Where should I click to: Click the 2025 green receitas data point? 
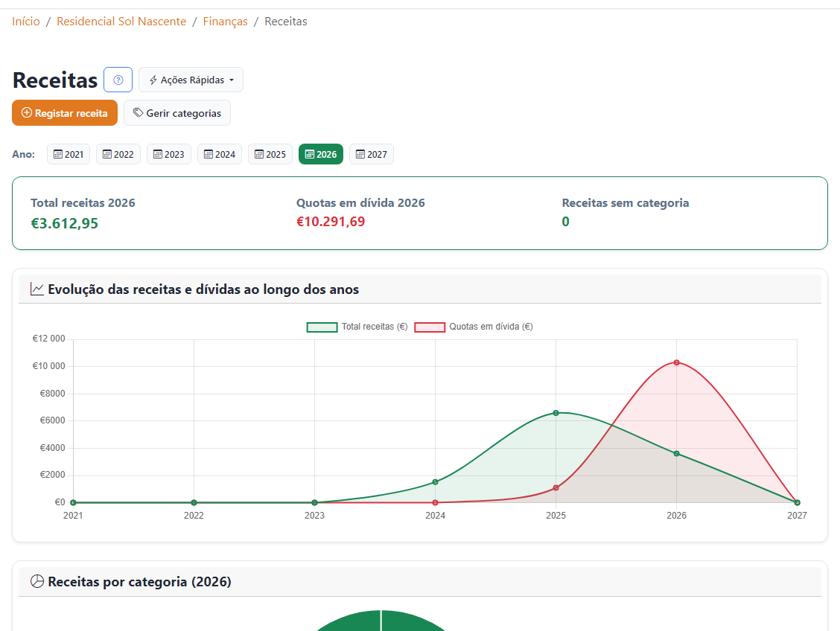556,413
